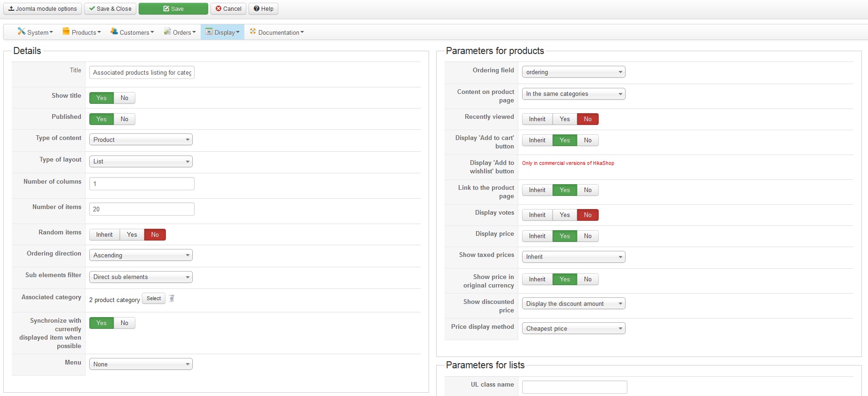
Task: Open the Content on product page dropdown
Action: (574, 93)
